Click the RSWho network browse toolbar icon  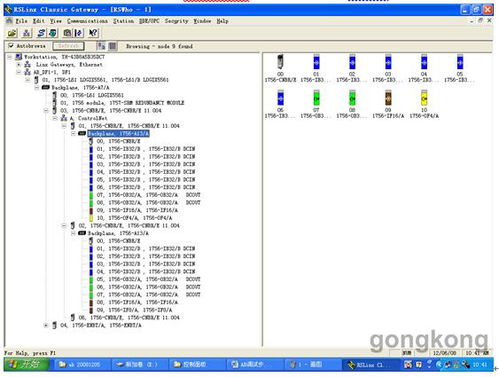pyautogui.click(x=27, y=33)
